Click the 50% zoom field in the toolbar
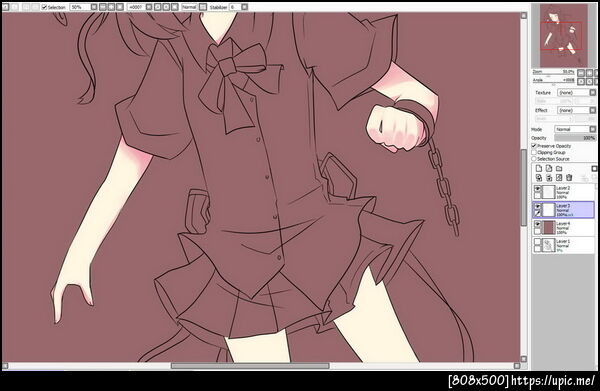 coord(80,7)
